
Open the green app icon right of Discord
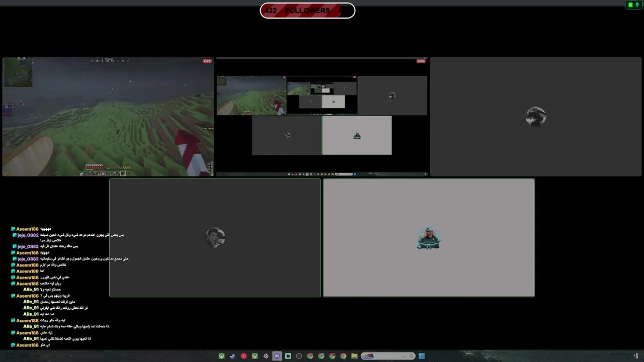(x=288, y=356)
